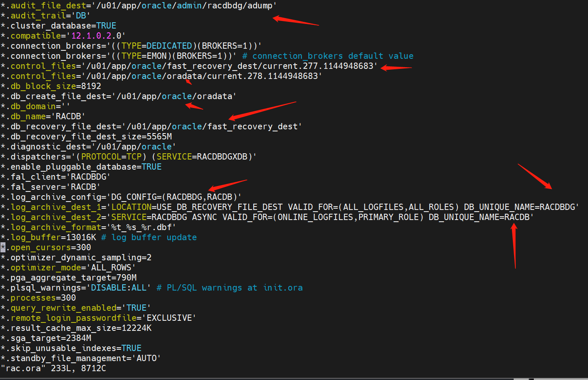Screen dimensions: 588x380
Task: Select the log_archive_format line
Action: (88, 227)
